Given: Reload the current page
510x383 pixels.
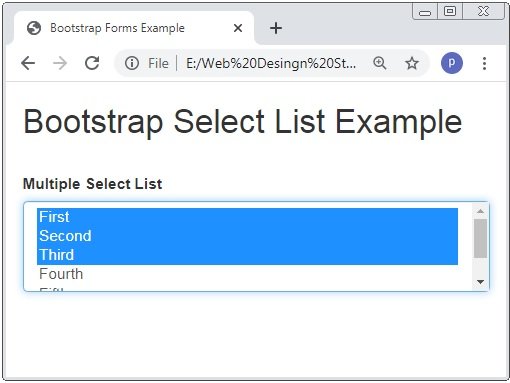Looking at the screenshot, I should click(92, 63).
